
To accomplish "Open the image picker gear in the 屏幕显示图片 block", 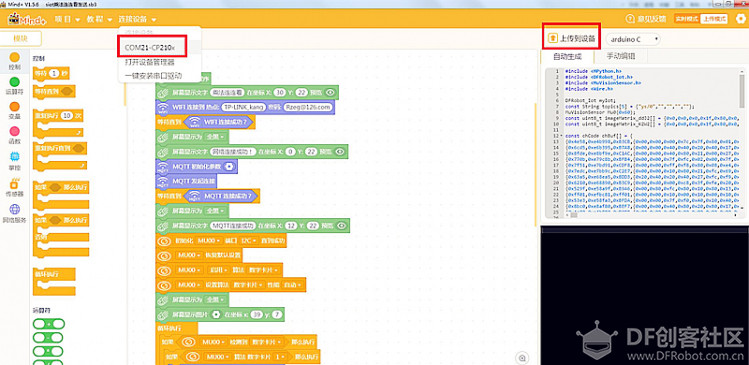I will click(217, 314).
